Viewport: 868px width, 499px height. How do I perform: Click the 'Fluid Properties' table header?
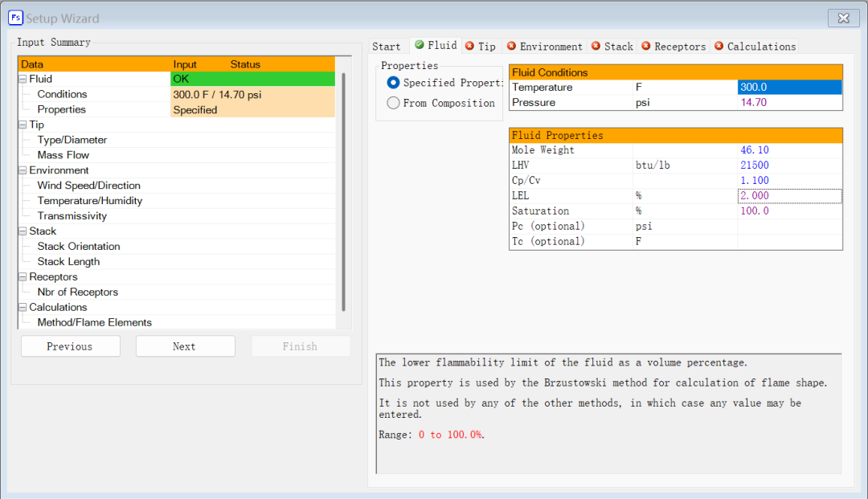click(676, 135)
